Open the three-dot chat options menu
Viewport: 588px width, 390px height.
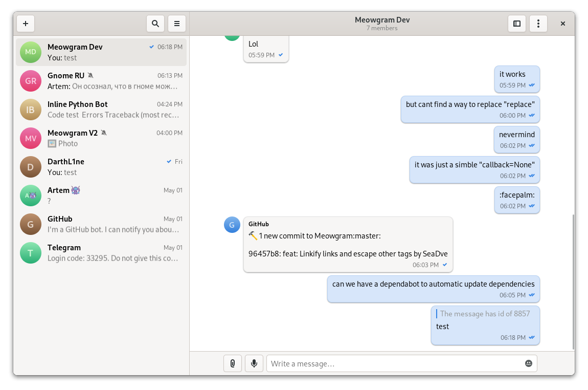[x=538, y=24]
